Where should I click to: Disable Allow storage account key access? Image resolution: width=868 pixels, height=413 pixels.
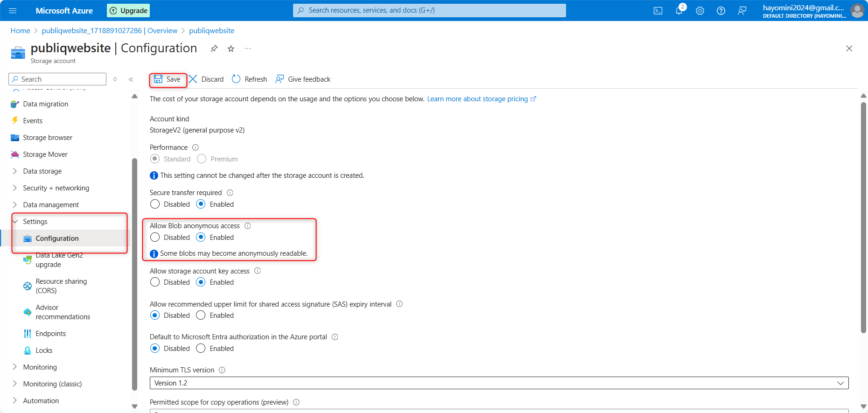click(x=155, y=282)
